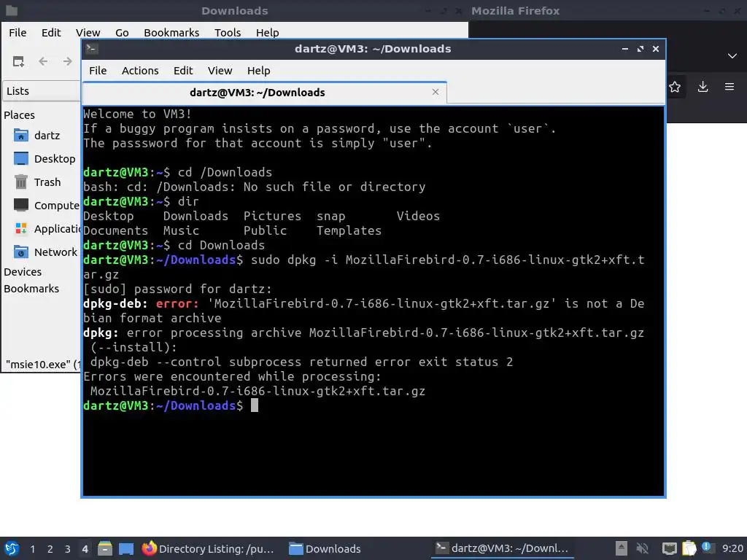Open the File menu in Downloads file manager
Screen dimensions: 747x560
pos(18,32)
